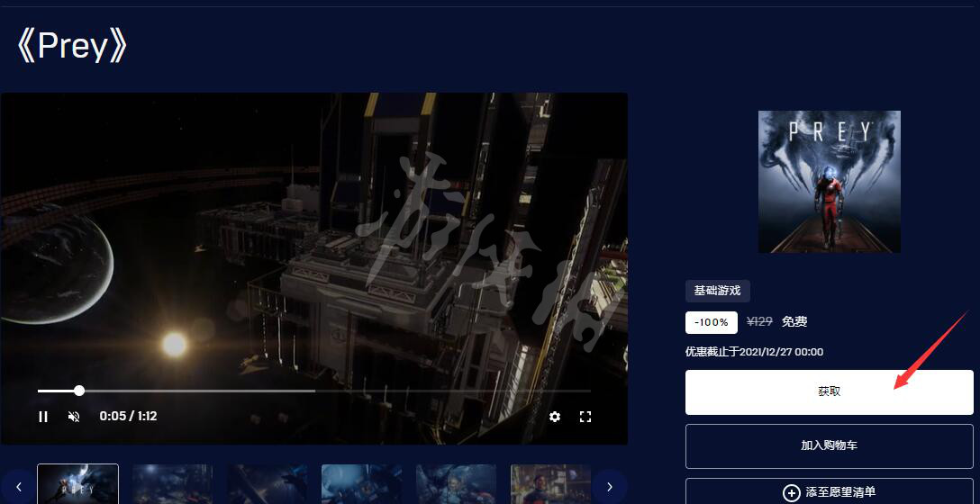980x504 pixels.
Task: Click the 0:05 / 1:12 time display
Action: pos(128,416)
